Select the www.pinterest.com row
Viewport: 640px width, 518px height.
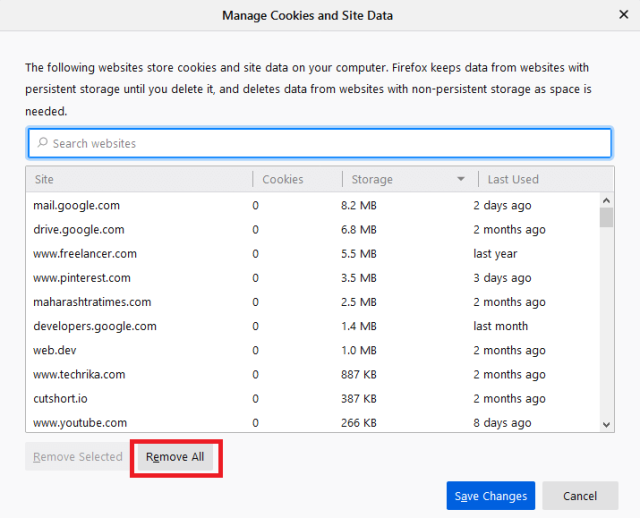click(x=313, y=278)
